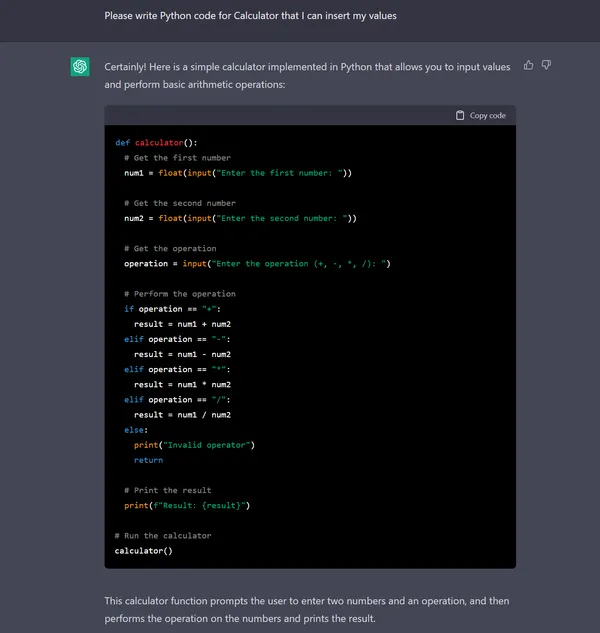Click the Copy code button label
The image size is (600, 633).
pos(487,115)
